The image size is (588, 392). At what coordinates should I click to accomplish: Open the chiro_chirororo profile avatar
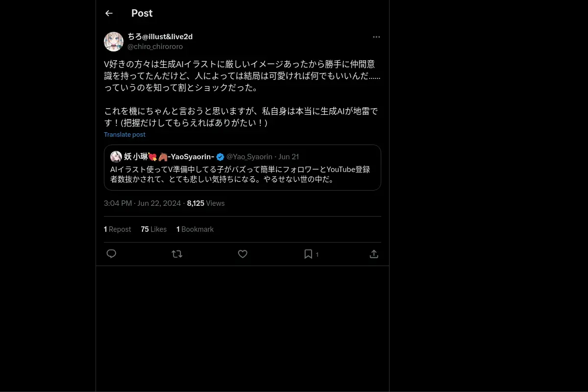click(114, 42)
